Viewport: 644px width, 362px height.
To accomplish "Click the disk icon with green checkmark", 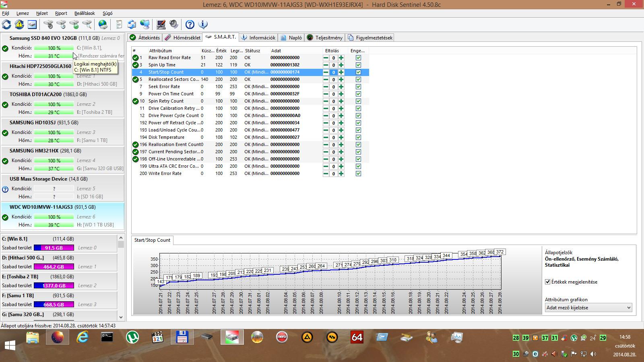I will tap(74, 25).
